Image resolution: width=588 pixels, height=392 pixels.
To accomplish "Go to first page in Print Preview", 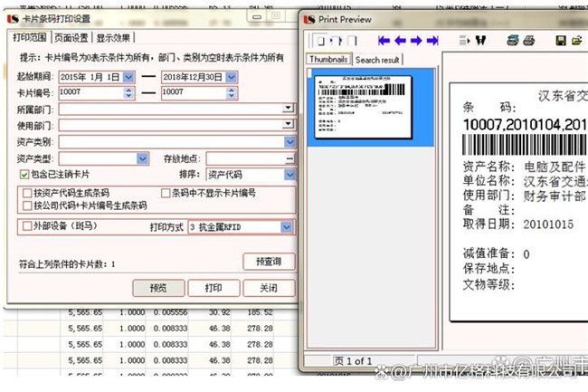I will 384,41.
